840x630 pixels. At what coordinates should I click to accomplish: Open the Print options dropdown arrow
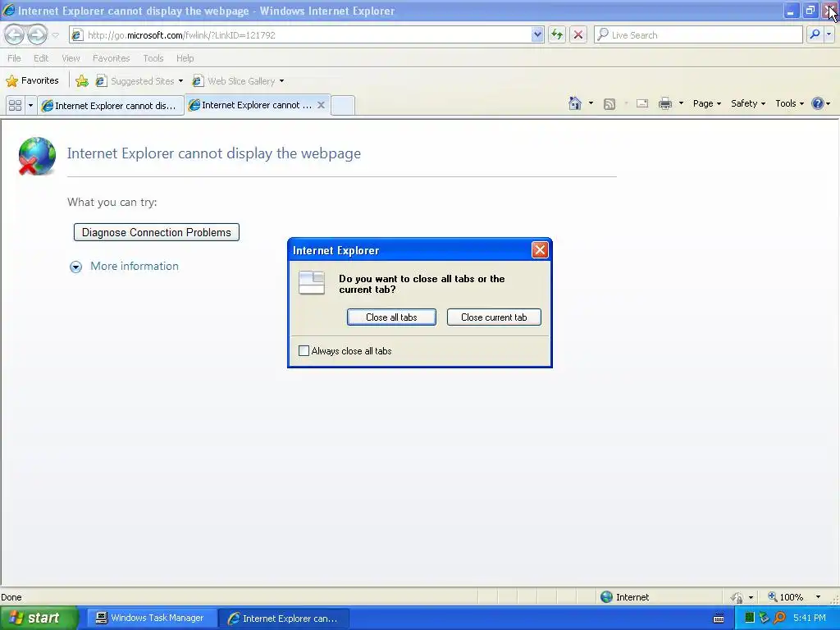point(681,103)
